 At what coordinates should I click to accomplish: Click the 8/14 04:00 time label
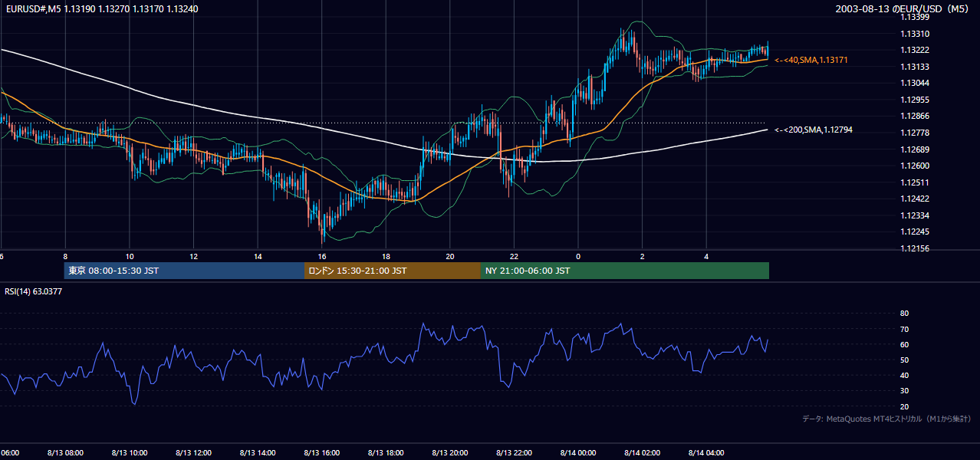[x=706, y=453]
